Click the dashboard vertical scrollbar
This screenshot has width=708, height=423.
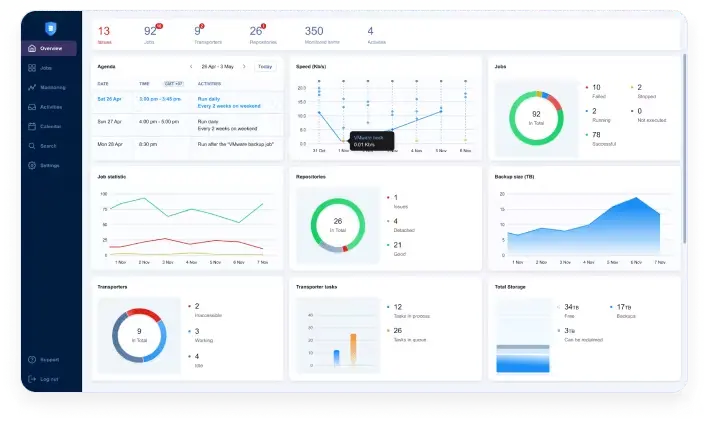click(685, 149)
